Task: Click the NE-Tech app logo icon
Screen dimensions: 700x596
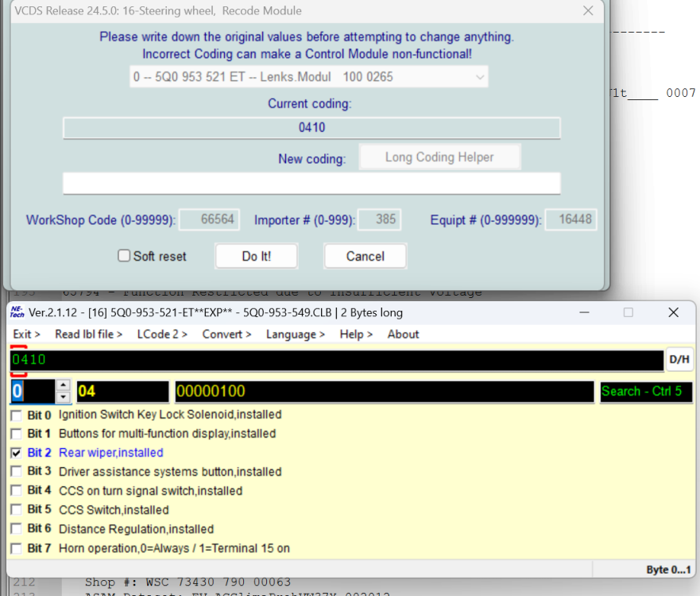Action: point(17,312)
